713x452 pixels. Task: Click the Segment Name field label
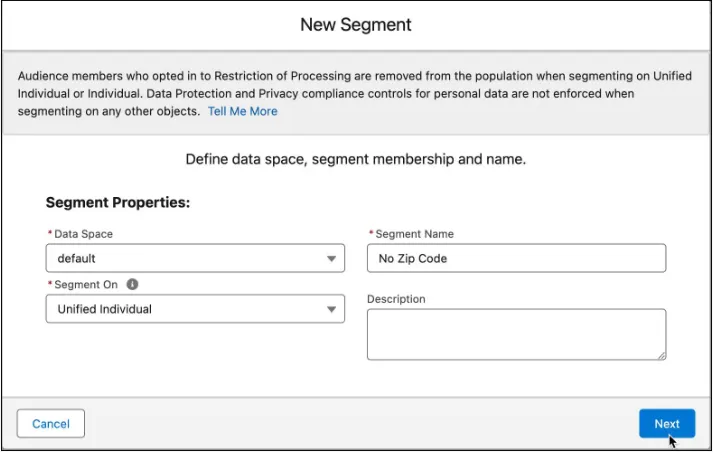[414, 234]
